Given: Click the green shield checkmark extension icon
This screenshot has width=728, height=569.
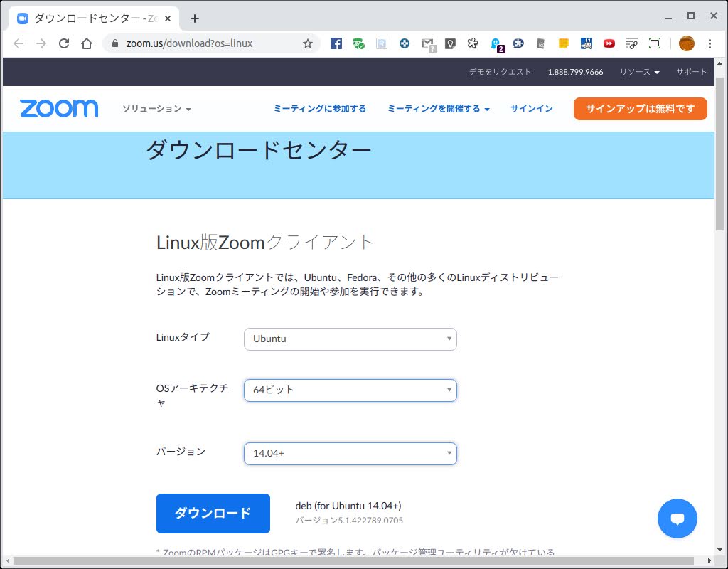Looking at the screenshot, I should coord(359,43).
